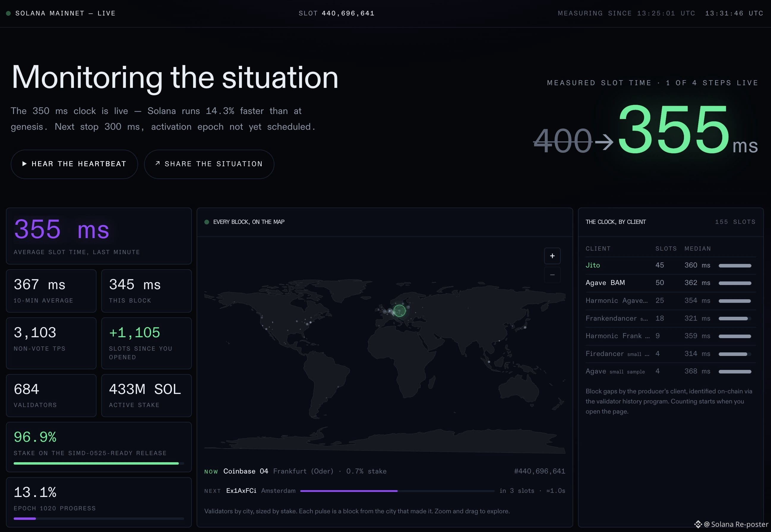This screenshot has width=771, height=532.
Task: Click the Ex1AxFCi next leader name
Action: [x=241, y=491]
